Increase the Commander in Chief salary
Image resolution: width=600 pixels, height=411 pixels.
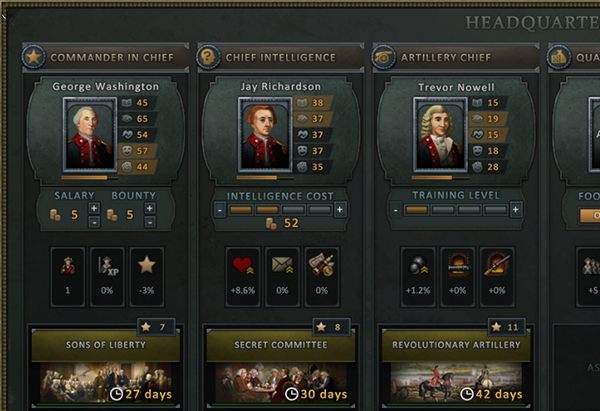94,208
